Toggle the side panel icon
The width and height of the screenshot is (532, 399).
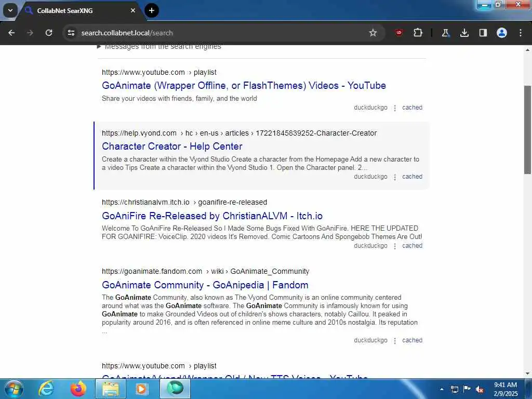(483, 33)
